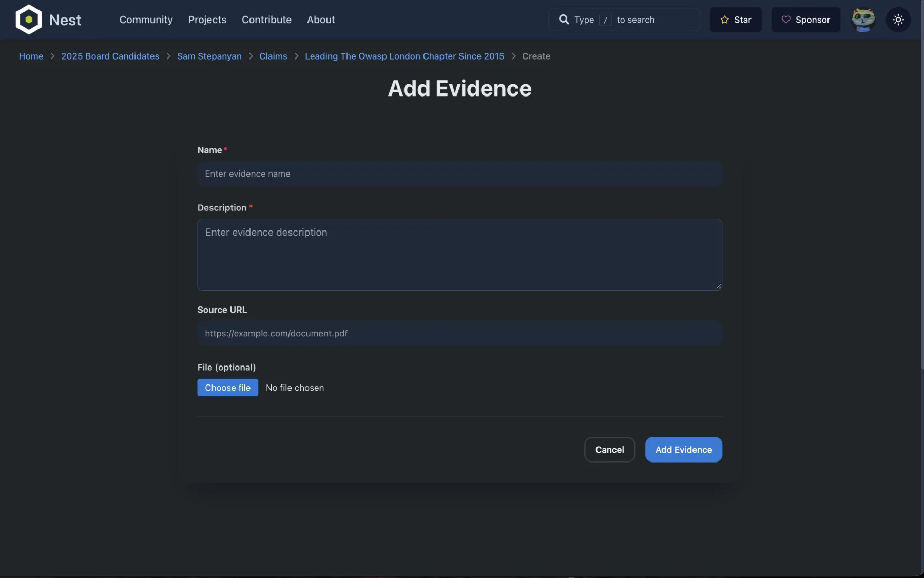Open Sam Stepanyan breadcrumb link
This screenshot has width=924, height=578.
coord(209,56)
